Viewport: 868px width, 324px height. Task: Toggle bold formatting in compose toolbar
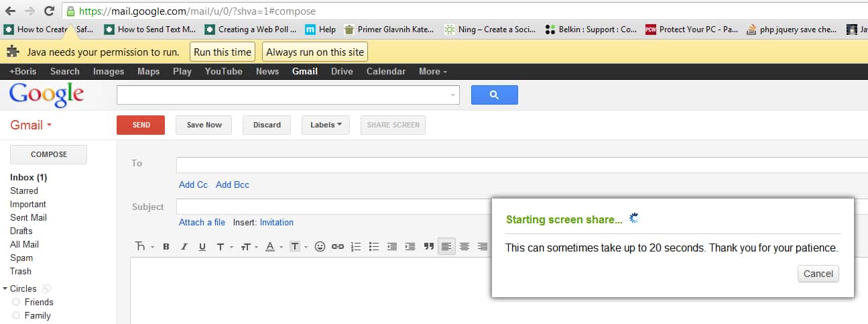pos(166,247)
